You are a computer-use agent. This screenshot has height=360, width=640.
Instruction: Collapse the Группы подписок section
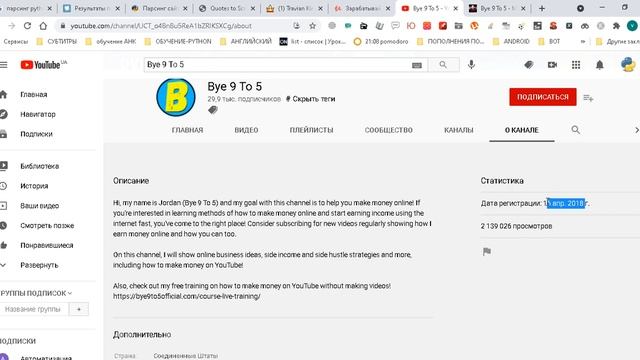36,293
